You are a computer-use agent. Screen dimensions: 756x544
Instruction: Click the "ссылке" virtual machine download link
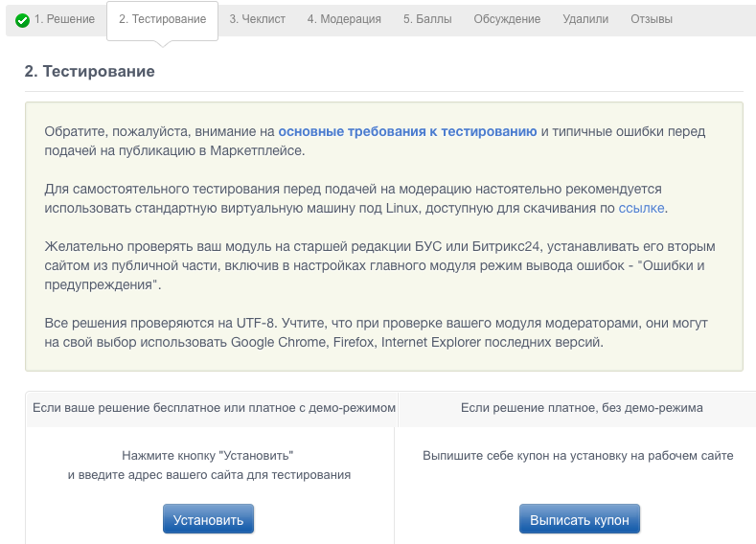coord(641,208)
